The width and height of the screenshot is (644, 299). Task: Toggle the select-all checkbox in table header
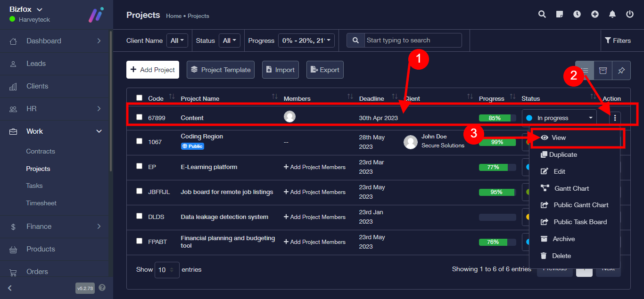[139, 98]
